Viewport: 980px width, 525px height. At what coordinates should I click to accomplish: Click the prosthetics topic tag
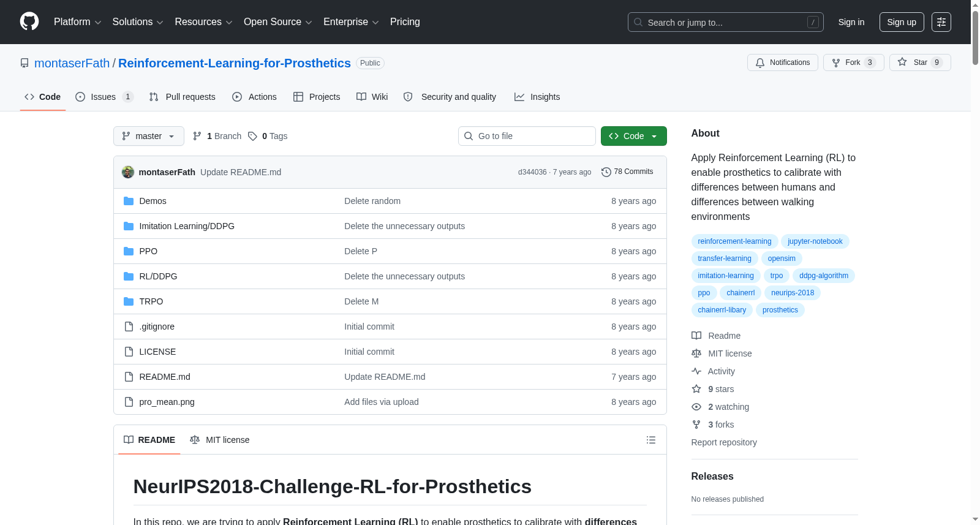pos(780,310)
